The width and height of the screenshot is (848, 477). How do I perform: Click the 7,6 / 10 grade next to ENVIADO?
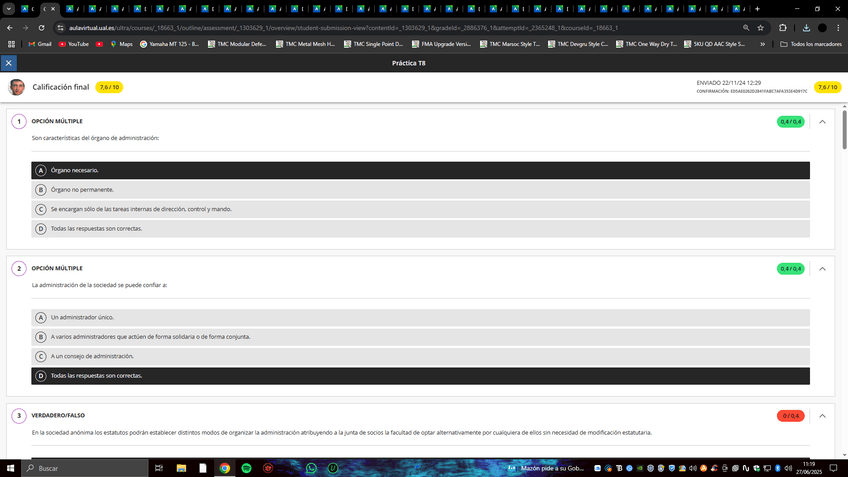click(x=827, y=87)
